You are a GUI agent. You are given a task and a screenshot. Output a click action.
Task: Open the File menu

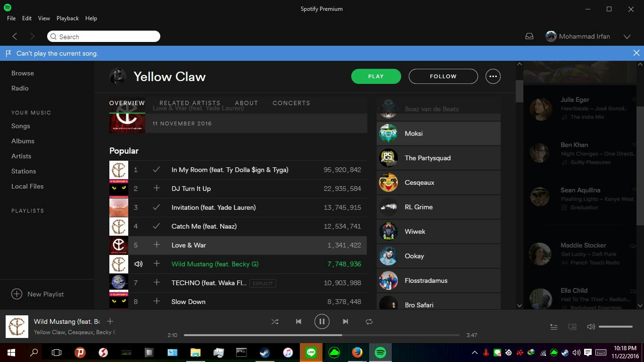[11, 18]
